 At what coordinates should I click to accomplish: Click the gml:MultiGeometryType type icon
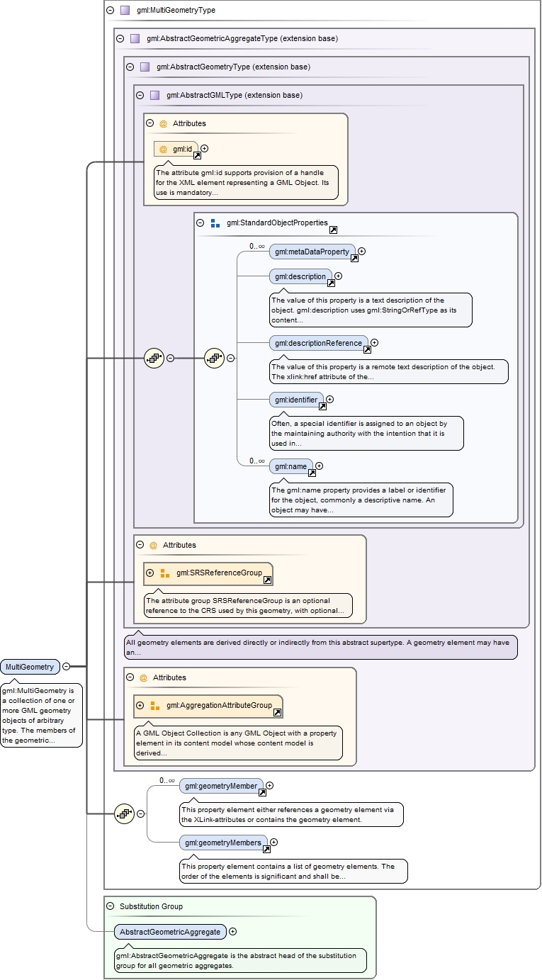coord(125,11)
